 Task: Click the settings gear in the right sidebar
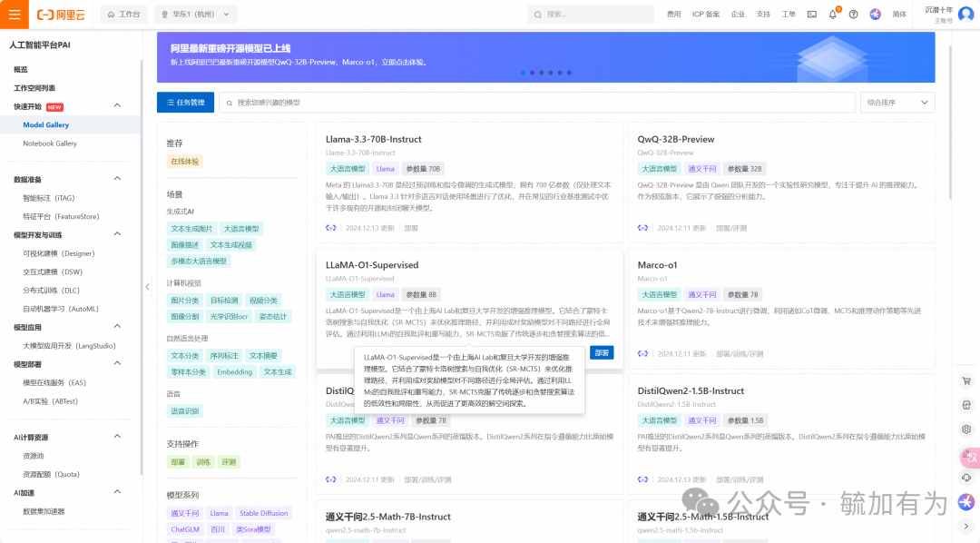pos(966,429)
